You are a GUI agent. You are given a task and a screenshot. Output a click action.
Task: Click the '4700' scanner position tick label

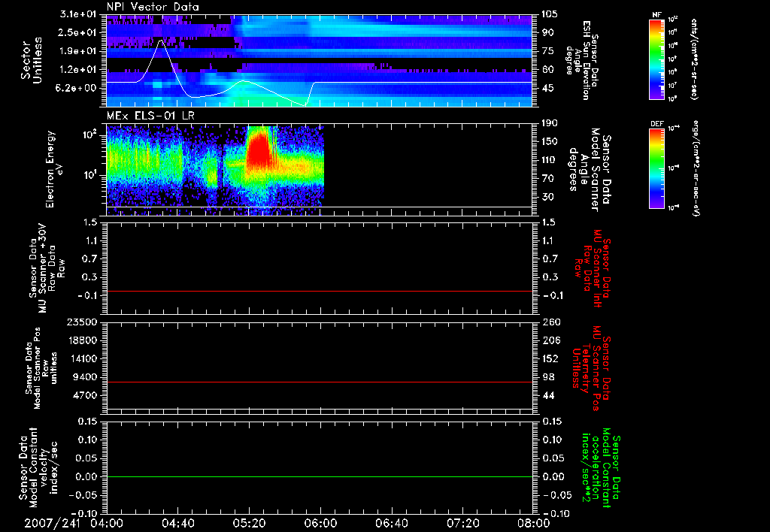coord(85,395)
